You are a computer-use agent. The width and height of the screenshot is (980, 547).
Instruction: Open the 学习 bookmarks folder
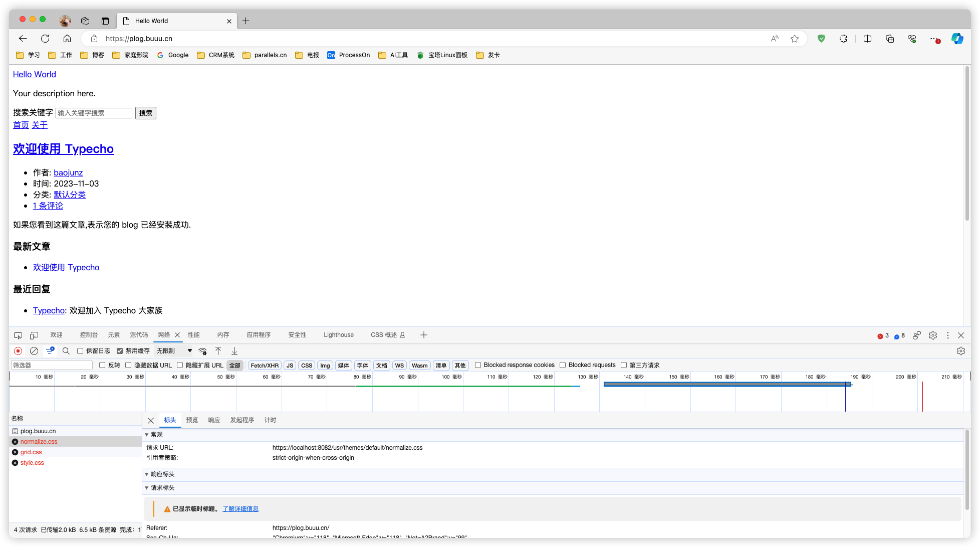point(28,55)
